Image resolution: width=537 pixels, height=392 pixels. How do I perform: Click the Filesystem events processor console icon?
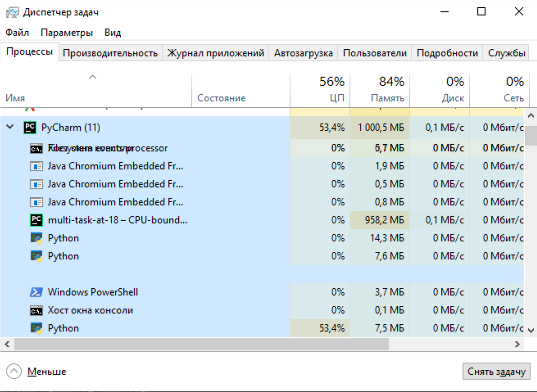click(36, 149)
